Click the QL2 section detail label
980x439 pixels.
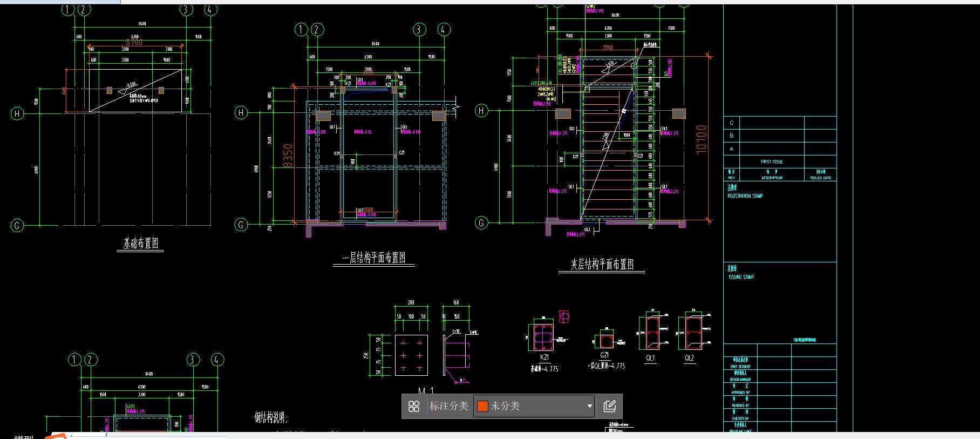(x=690, y=358)
